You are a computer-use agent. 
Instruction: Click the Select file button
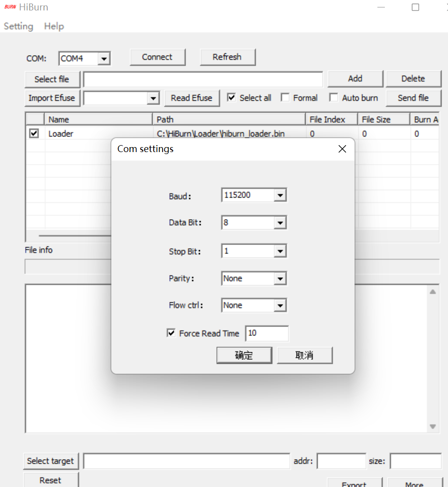[x=52, y=80]
